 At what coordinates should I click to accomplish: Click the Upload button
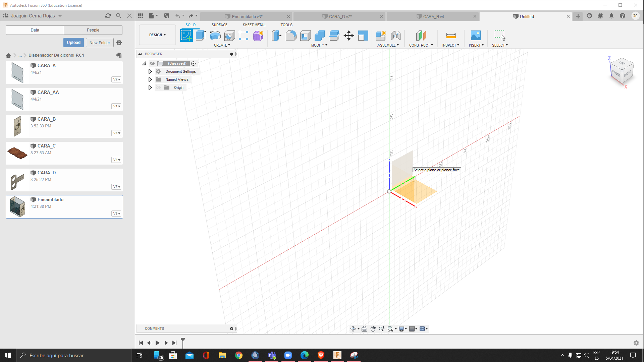point(73,43)
